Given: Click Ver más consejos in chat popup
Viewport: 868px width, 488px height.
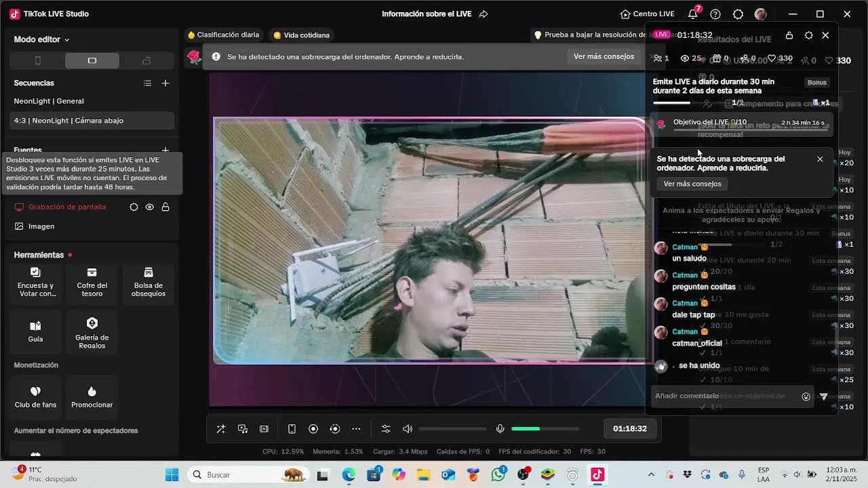Looking at the screenshot, I should point(692,184).
